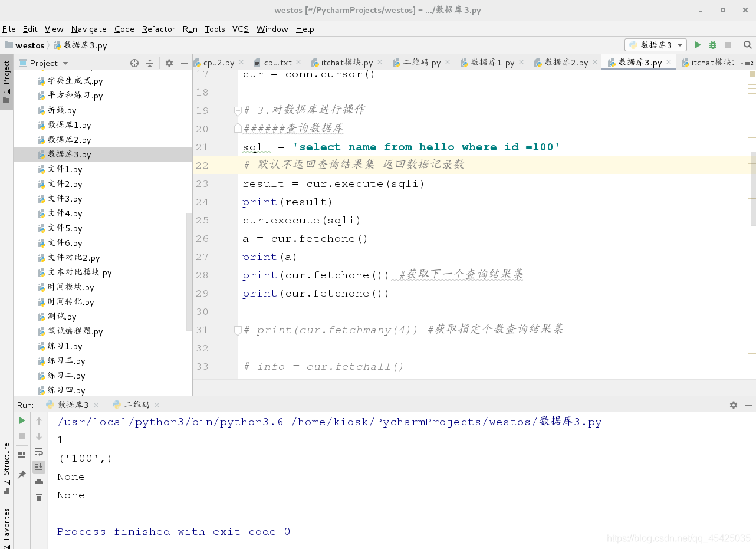Hide Run panel with minus icon
The width and height of the screenshot is (756, 549).
(749, 405)
